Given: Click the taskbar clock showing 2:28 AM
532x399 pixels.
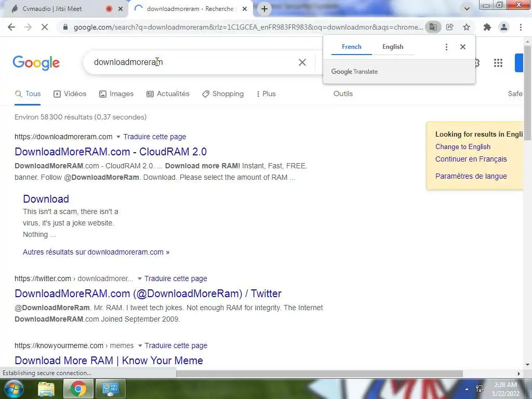Looking at the screenshot, I should (x=506, y=389).
